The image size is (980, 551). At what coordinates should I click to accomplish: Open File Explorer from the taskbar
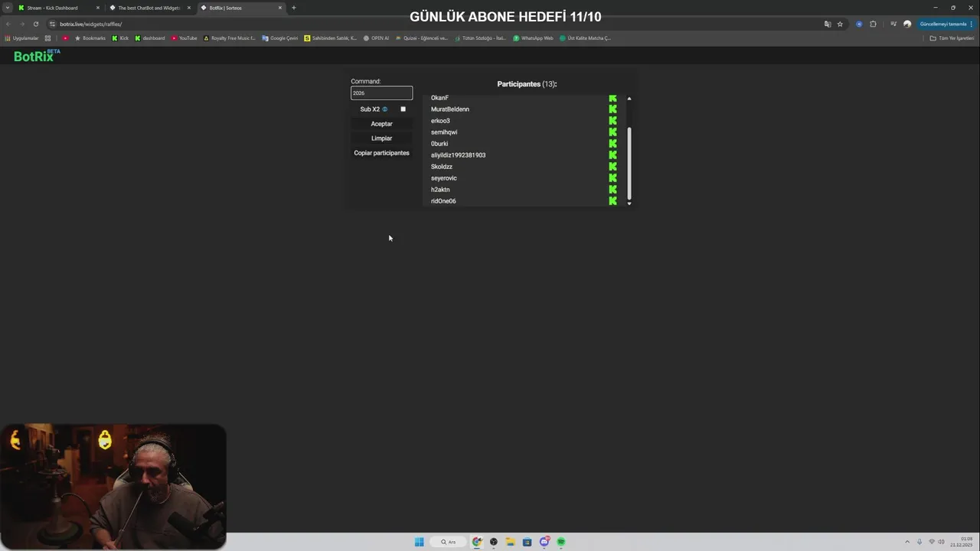(510, 542)
